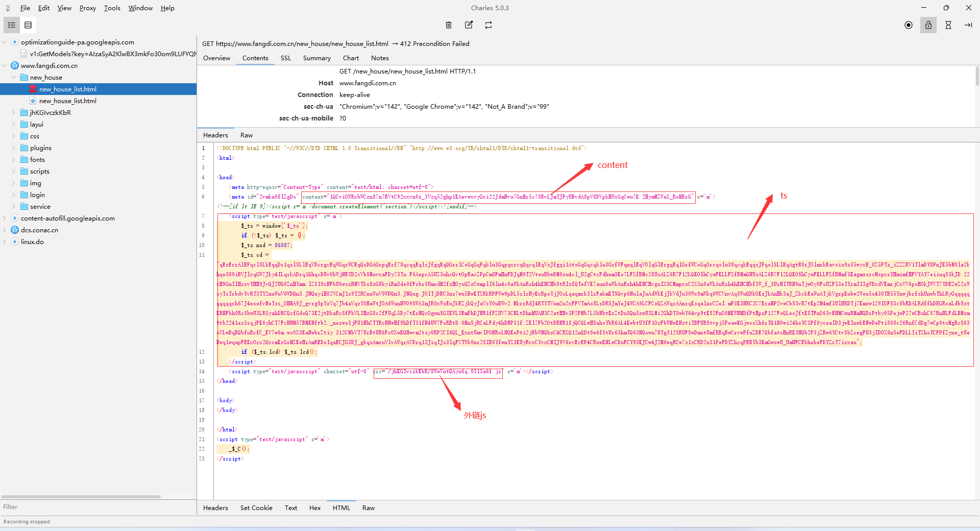Click the content-autofill.googleapis.com host icon

click(x=15, y=218)
